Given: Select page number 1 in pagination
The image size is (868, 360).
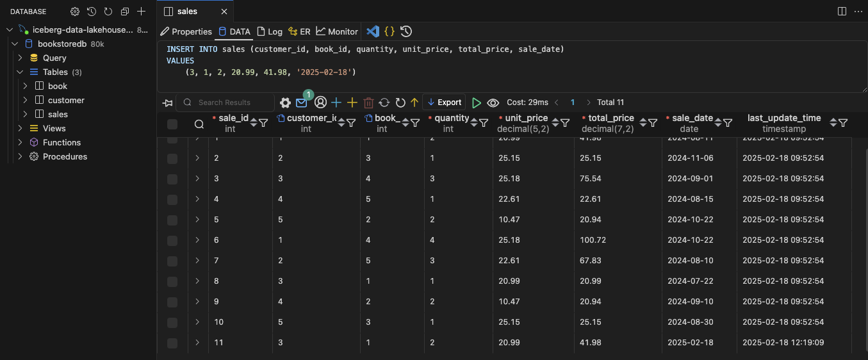Looking at the screenshot, I should click(x=573, y=102).
